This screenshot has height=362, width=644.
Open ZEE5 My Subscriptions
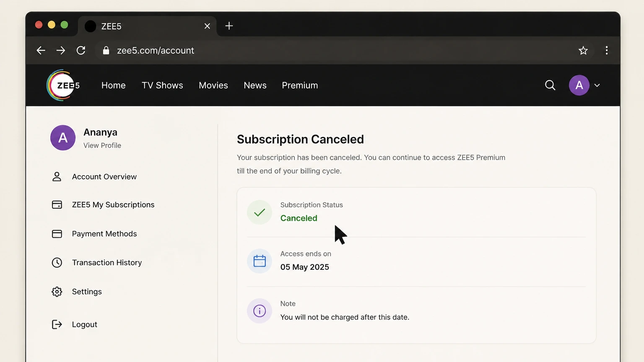(x=113, y=204)
